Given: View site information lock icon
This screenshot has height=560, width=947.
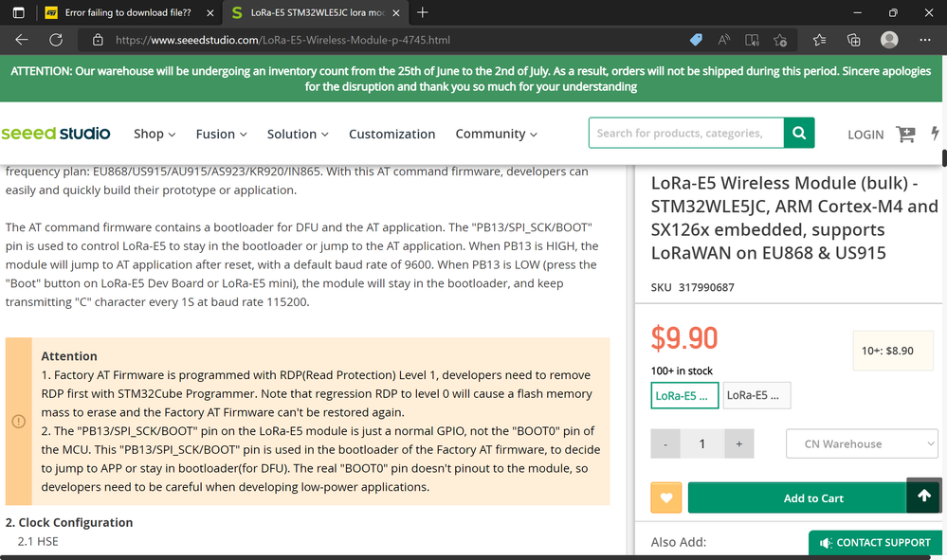Looking at the screenshot, I should 98,40.
